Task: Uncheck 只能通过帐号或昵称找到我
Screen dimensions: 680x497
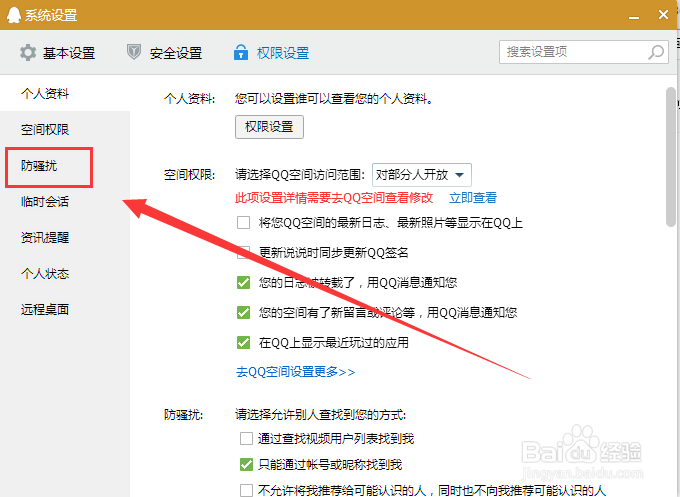Action: 246,464
